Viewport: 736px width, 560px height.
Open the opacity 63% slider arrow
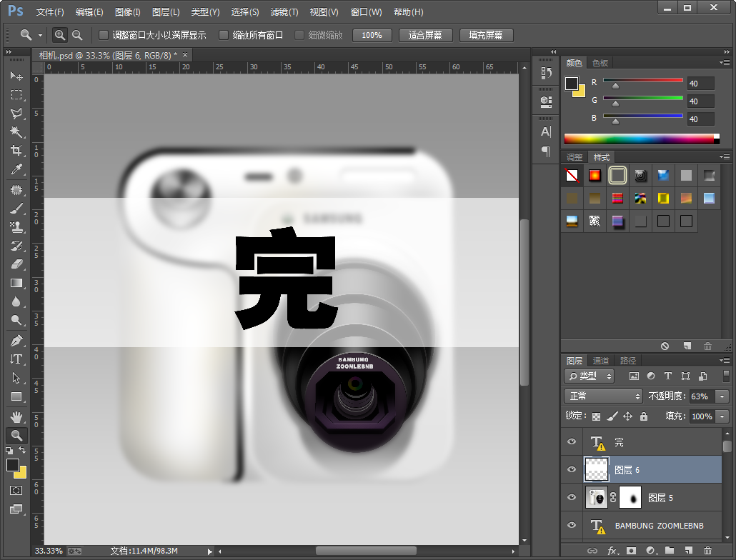(722, 396)
